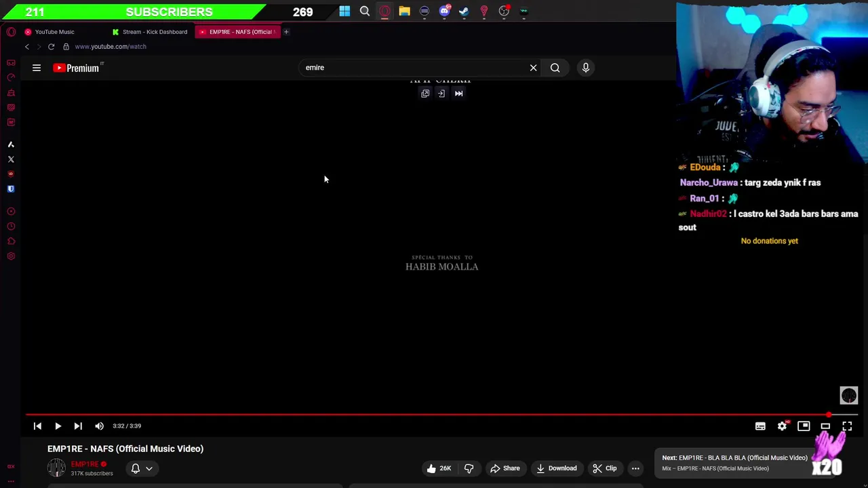
Task: Skip to the next video in player
Action: pyautogui.click(x=78, y=426)
